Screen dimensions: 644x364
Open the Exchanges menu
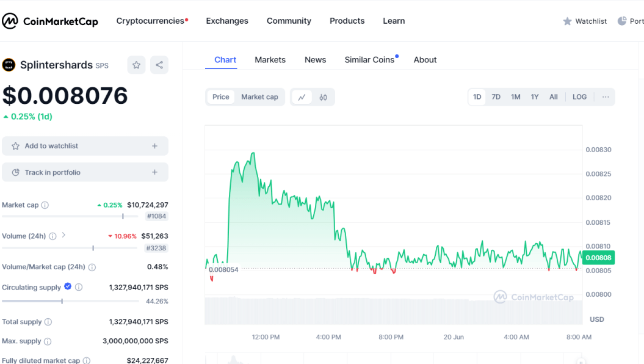(227, 21)
